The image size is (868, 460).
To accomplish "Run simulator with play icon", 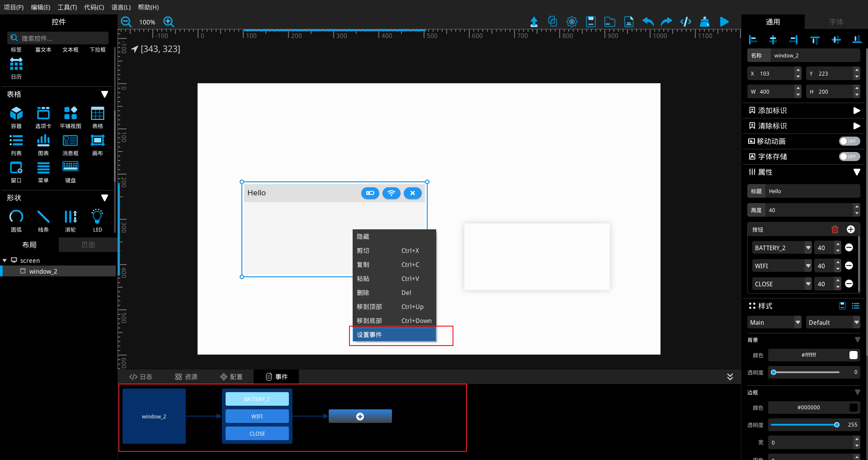I will (724, 22).
